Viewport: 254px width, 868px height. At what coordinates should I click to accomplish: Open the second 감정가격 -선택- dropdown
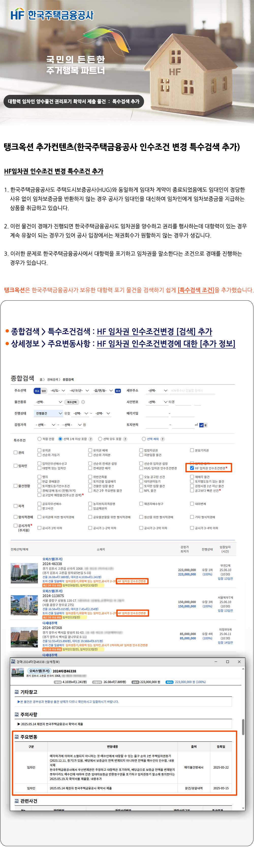[72, 425]
